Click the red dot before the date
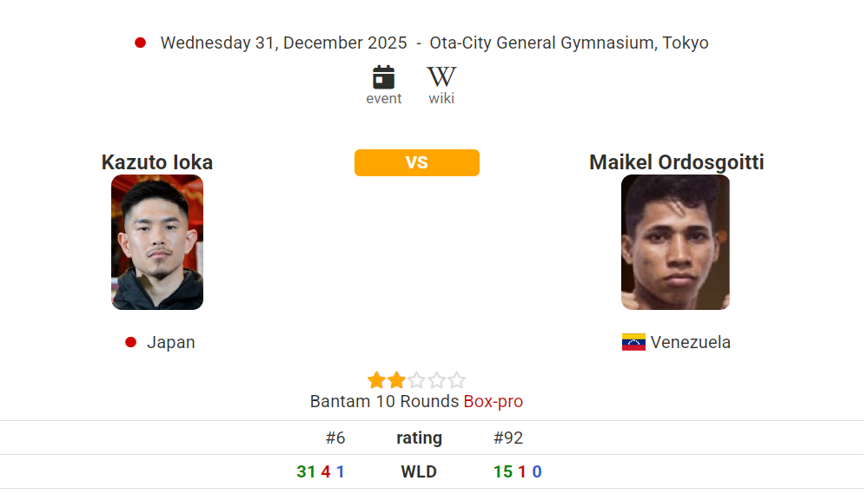Screen dimensions: 868x494 click(140, 43)
